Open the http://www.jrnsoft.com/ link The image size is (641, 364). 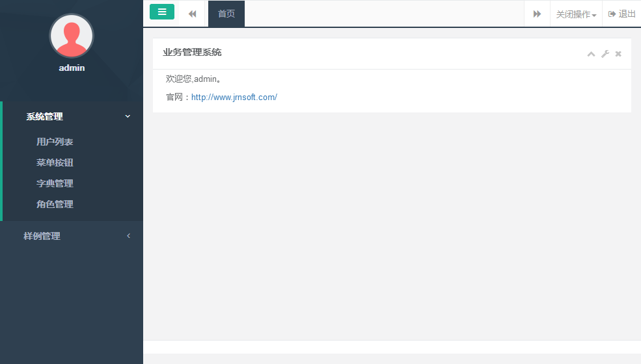click(x=234, y=97)
